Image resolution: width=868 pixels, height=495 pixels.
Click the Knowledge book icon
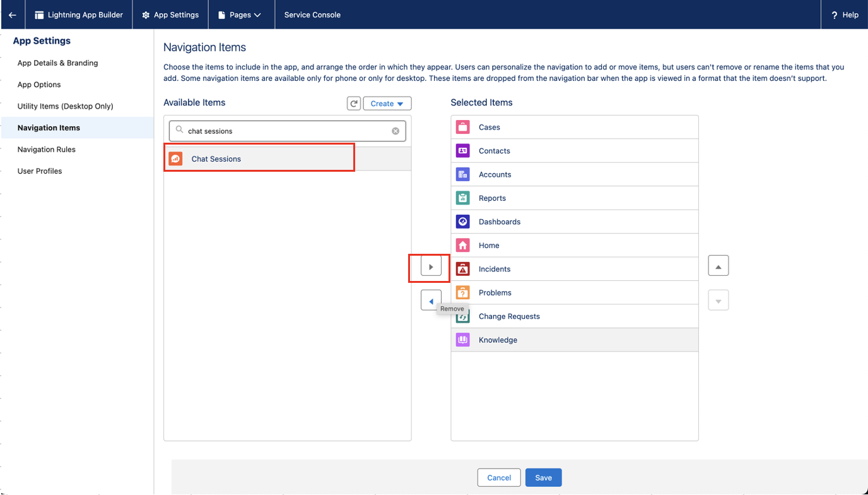coord(463,340)
